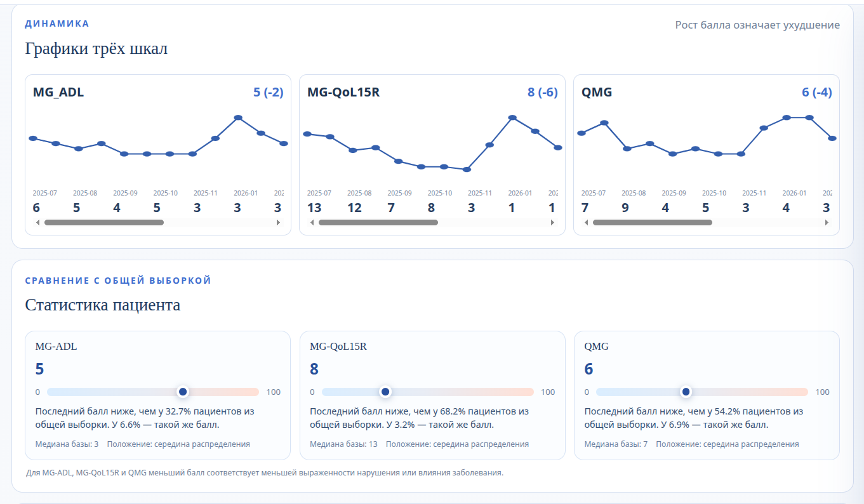Click the large score 6 in QMG statistics card
This screenshot has height=504, width=864.
[x=589, y=369]
